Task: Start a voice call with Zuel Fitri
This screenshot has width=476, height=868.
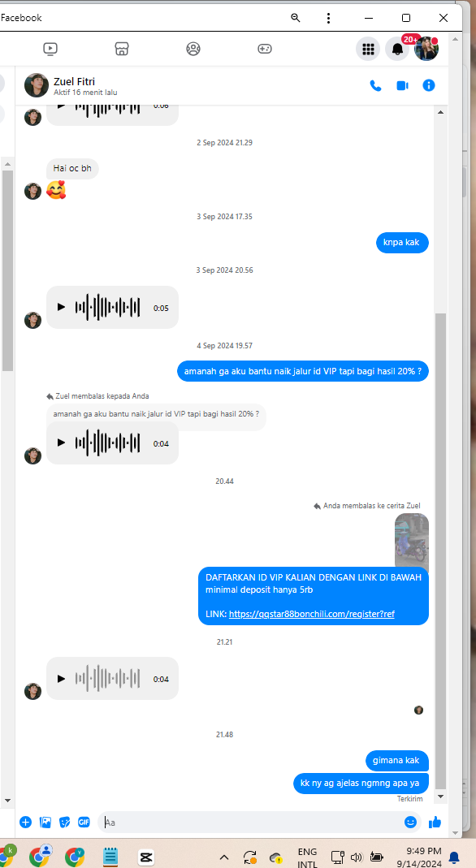Action: pos(375,85)
